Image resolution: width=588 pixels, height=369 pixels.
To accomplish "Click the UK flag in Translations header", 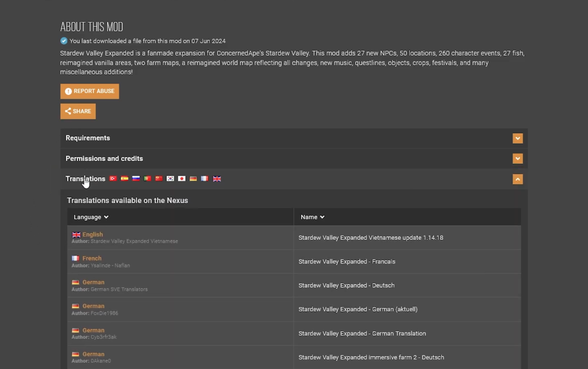I will pos(217,179).
